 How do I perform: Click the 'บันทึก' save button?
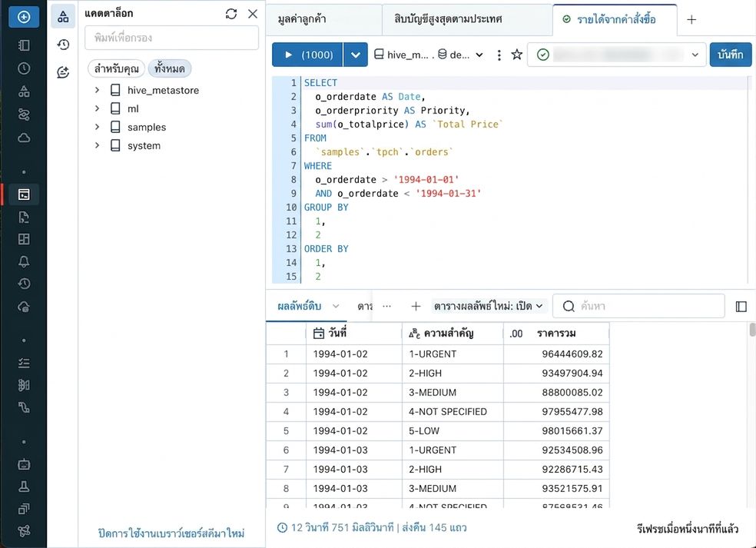(731, 55)
